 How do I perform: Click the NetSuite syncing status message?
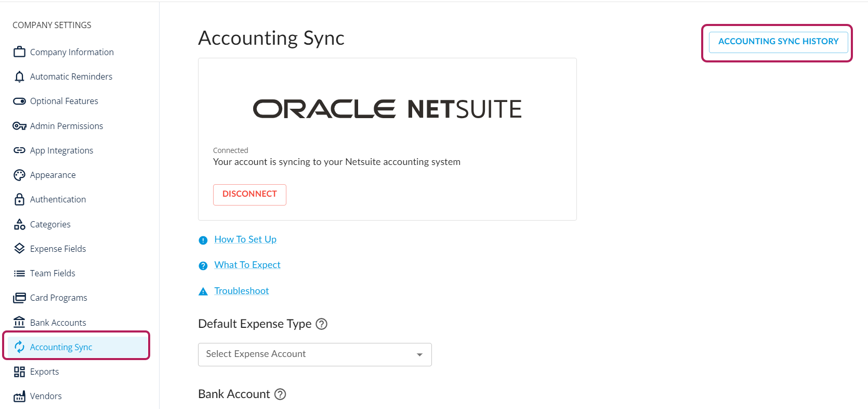(337, 162)
